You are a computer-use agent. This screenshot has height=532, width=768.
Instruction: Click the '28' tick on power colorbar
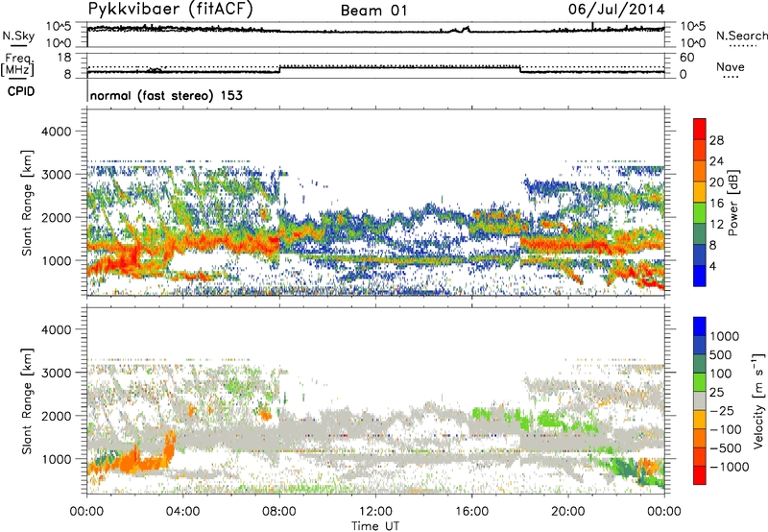(x=716, y=140)
